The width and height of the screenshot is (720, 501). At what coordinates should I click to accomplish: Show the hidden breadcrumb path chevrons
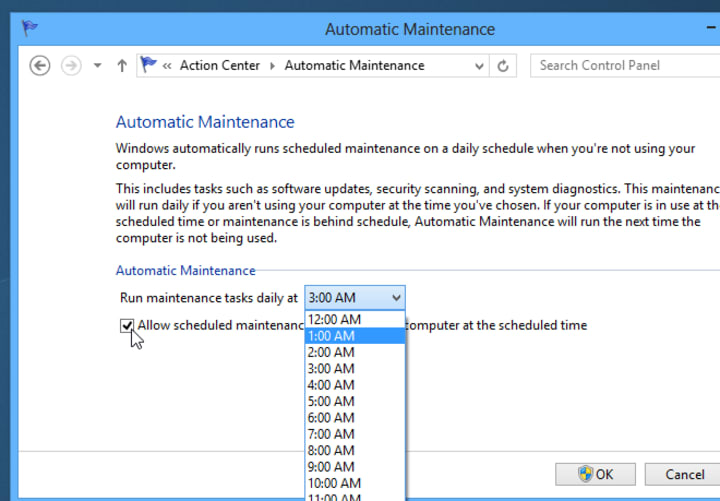[167, 66]
